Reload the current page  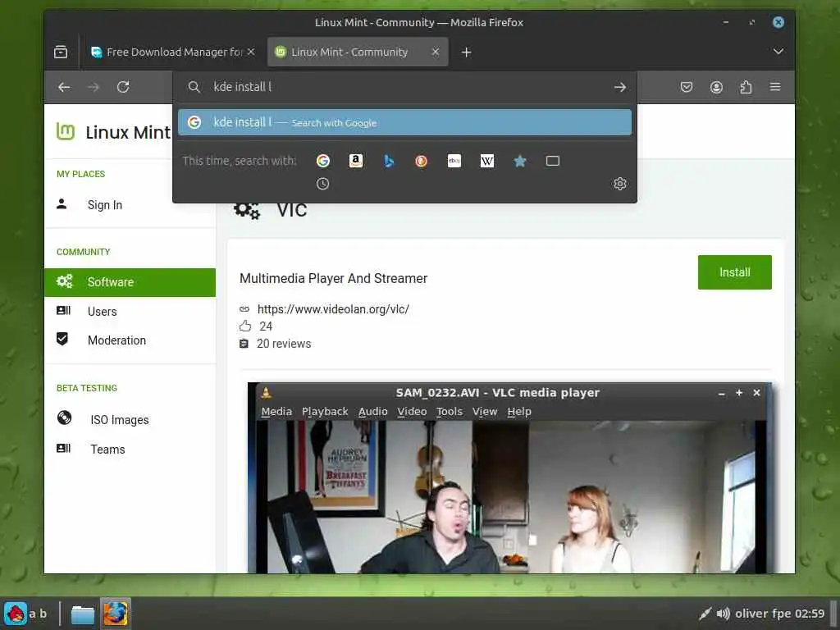pos(123,87)
